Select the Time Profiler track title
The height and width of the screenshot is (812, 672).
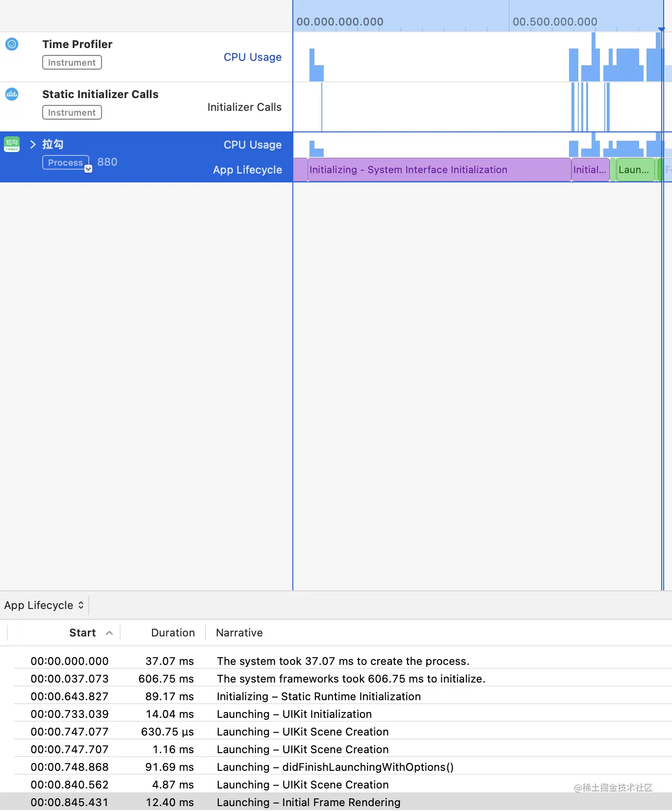[x=77, y=44]
